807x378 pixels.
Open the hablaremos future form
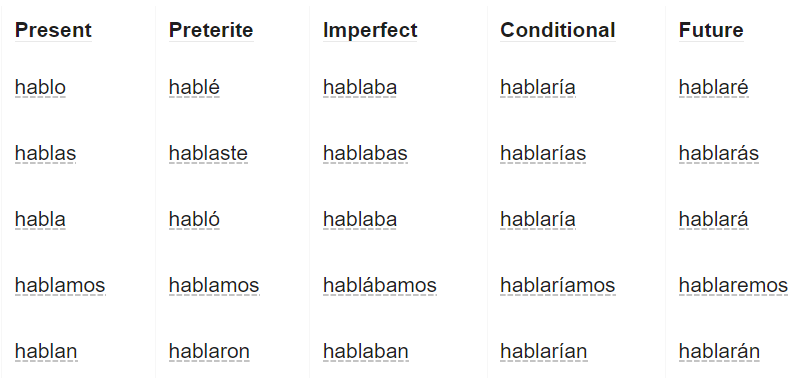[x=733, y=285]
